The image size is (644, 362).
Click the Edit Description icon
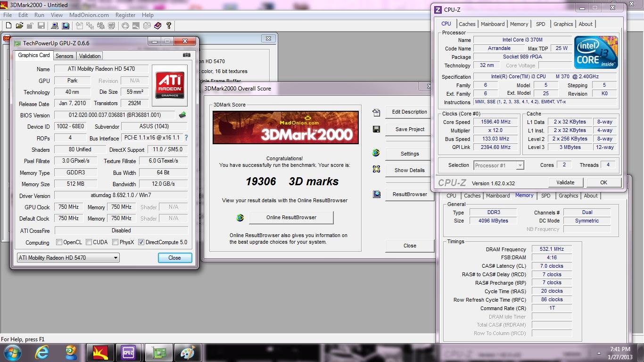coord(376,112)
